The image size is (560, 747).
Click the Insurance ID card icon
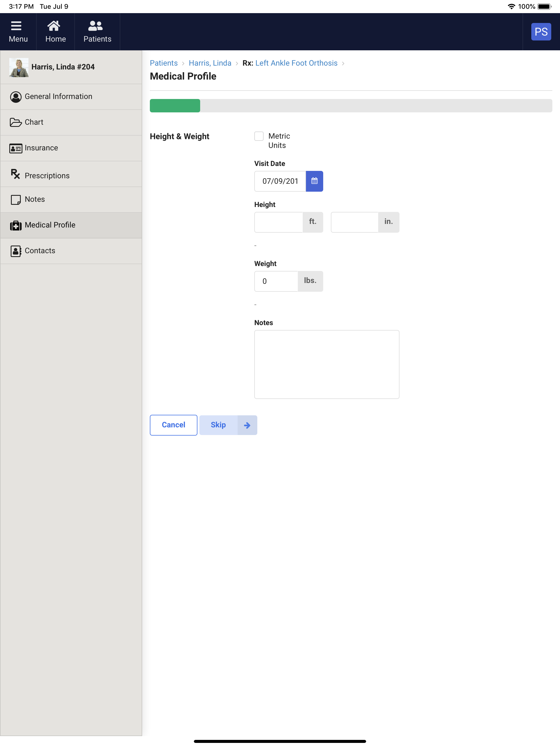coord(16,148)
